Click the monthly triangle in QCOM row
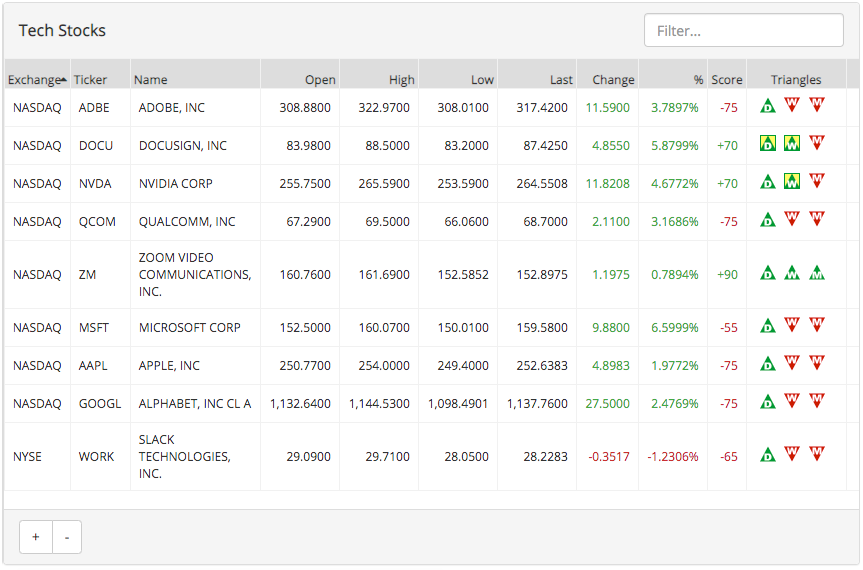863x570 pixels. (x=817, y=218)
